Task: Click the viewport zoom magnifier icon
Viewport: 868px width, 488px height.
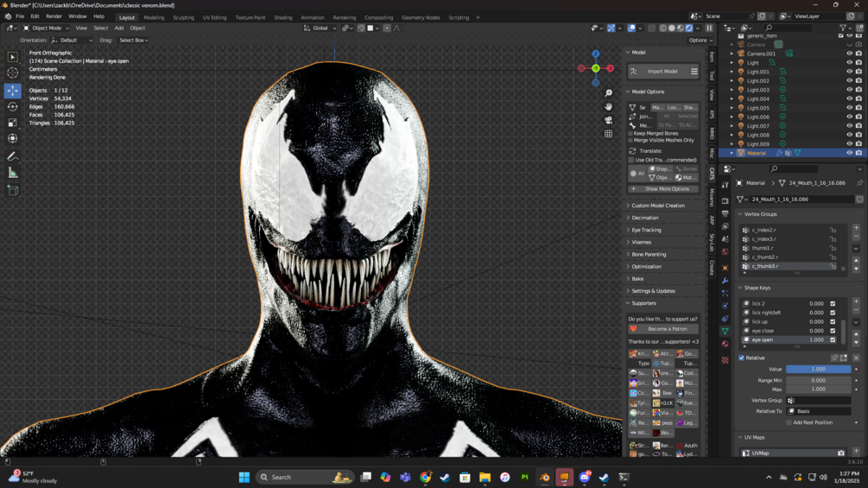Action: 609,93
